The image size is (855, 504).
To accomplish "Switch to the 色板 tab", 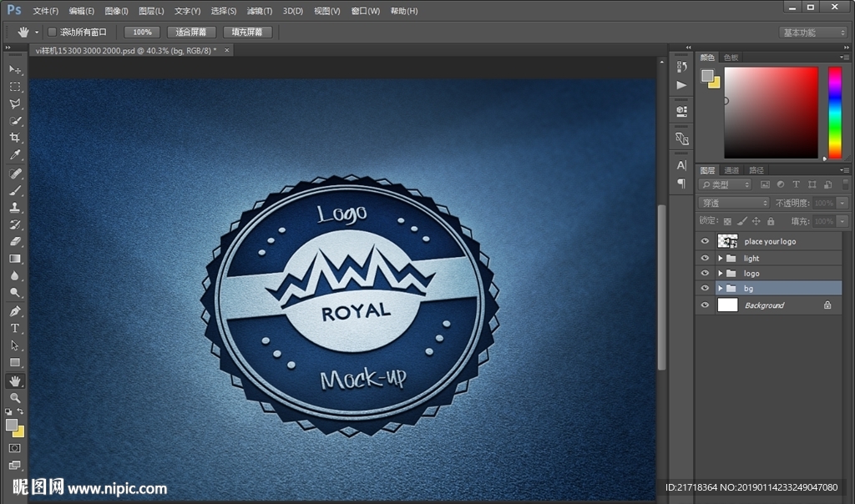I will tap(731, 58).
